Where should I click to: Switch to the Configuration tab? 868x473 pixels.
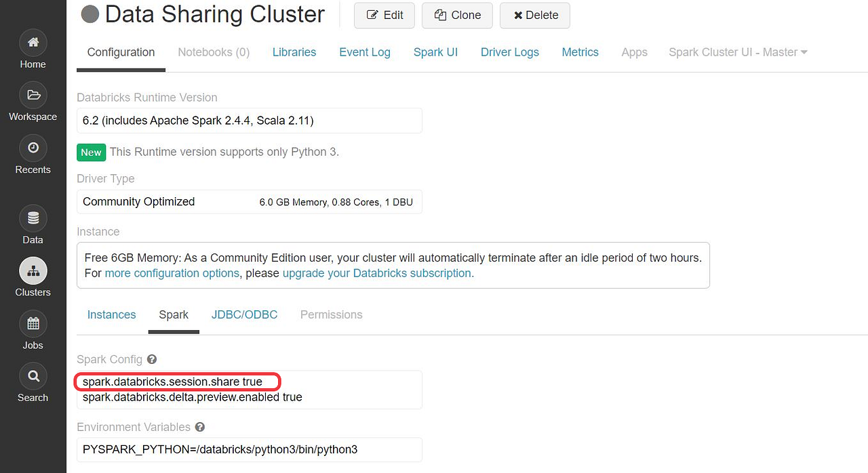click(121, 52)
